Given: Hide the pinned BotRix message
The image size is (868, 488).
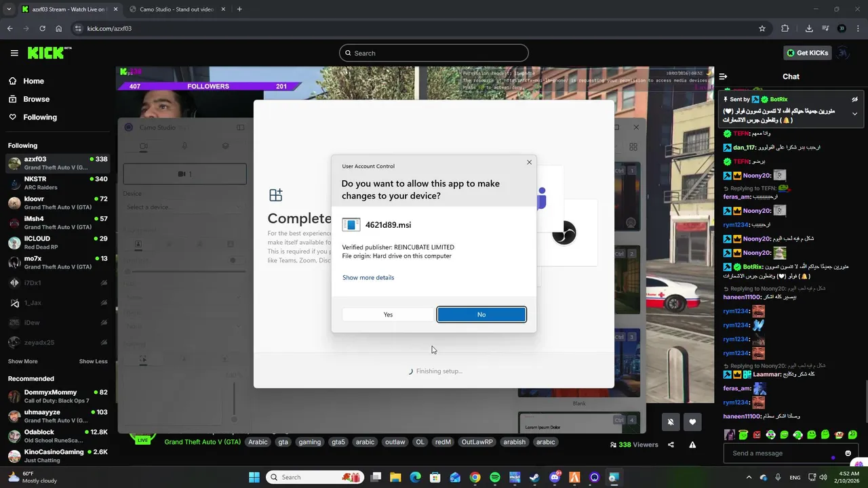Looking at the screenshot, I should [x=854, y=99].
